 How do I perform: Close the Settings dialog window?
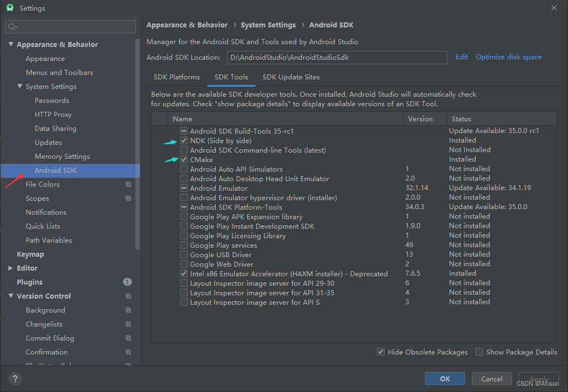tap(554, 8)
